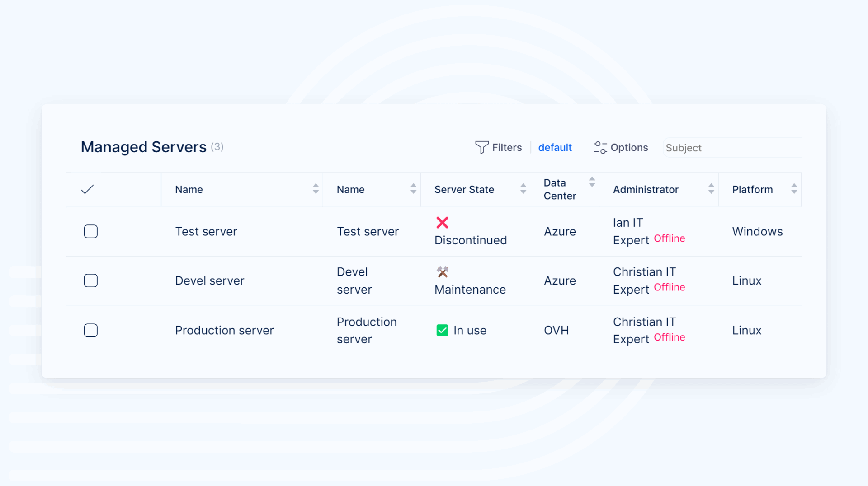Focus the Subject search field
This screenshot has width=868, height=486.
click(731, 148)
